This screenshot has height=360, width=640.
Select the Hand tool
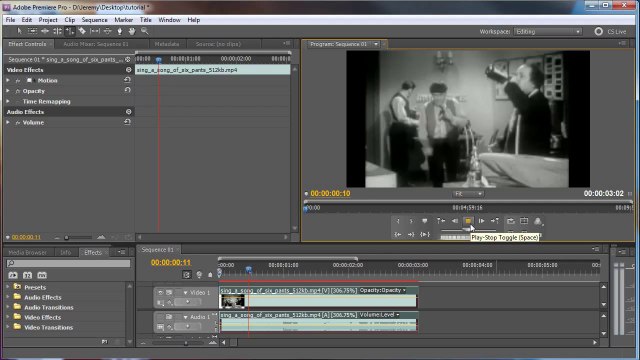click(132, 31)
